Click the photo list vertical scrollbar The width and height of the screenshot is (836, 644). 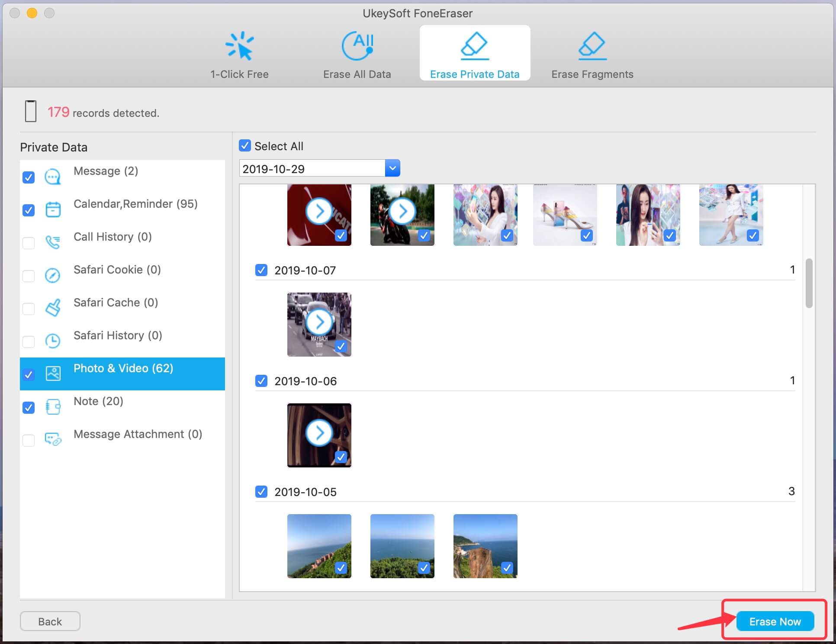pos(809,283)
